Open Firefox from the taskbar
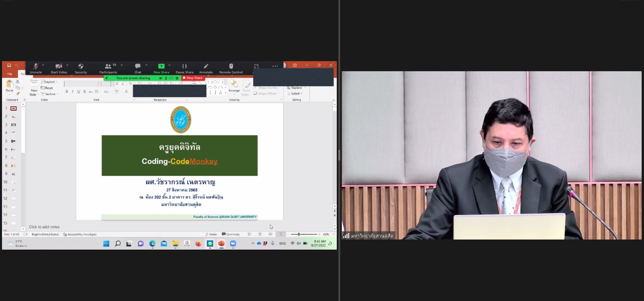This screenshot has height=301, width=644. 198,244
